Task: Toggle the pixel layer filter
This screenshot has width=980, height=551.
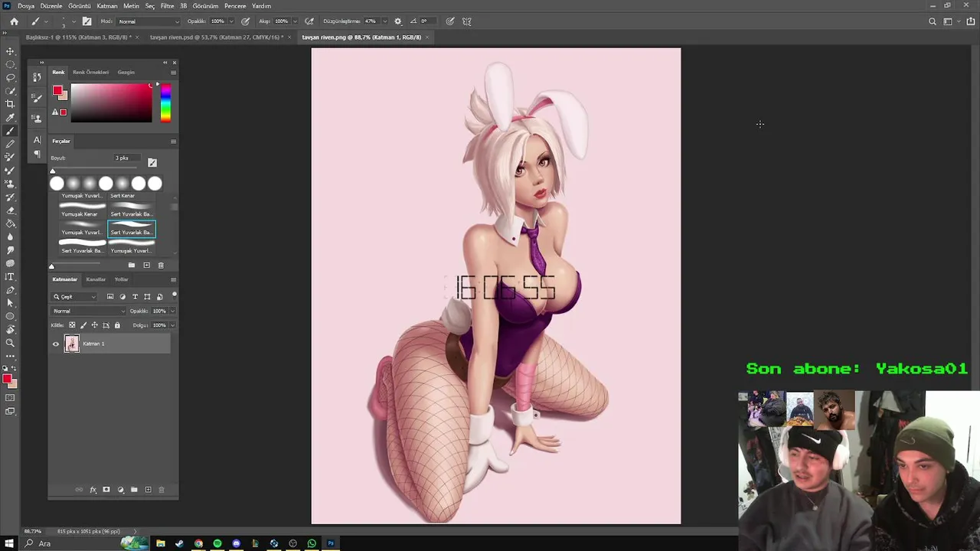Action: tap(110, 297)
